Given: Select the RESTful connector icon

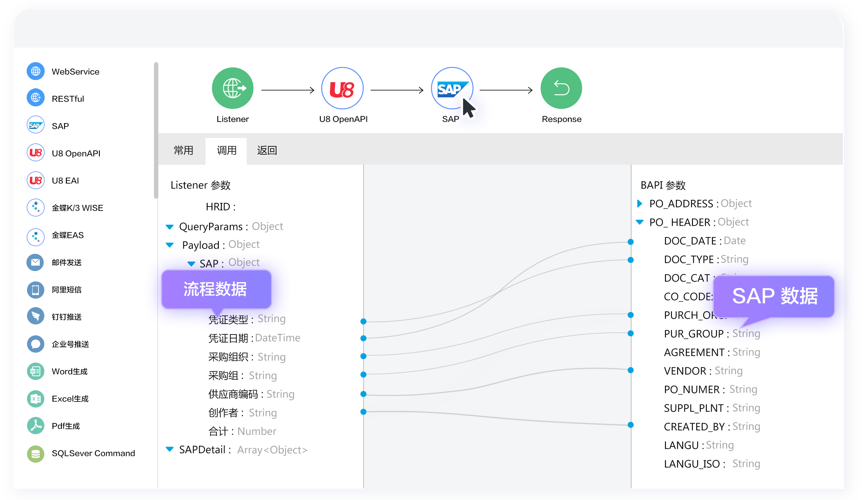Looking at the screenshot, I should 36,98.
